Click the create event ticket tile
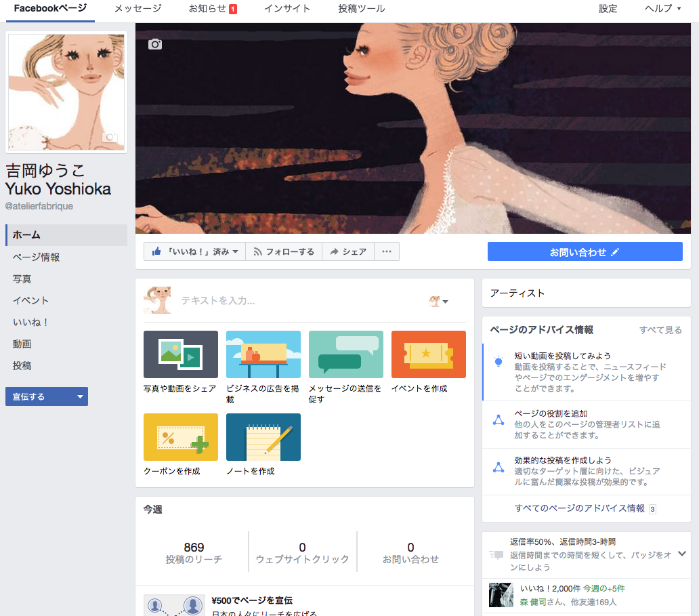699x616 pixels. 428,354
